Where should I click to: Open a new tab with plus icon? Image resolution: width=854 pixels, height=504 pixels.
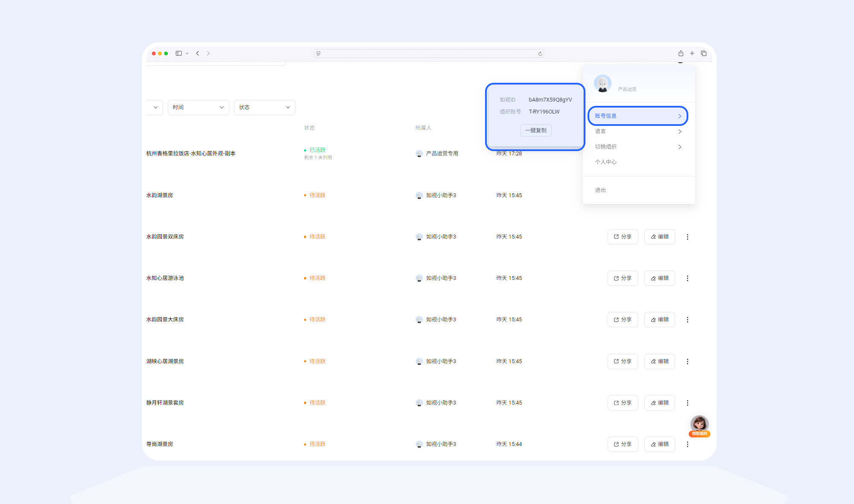coord(692,53)
